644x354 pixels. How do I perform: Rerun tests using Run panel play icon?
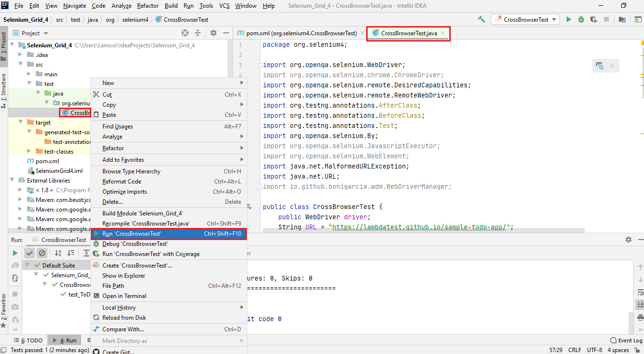[x=15, y=253]
